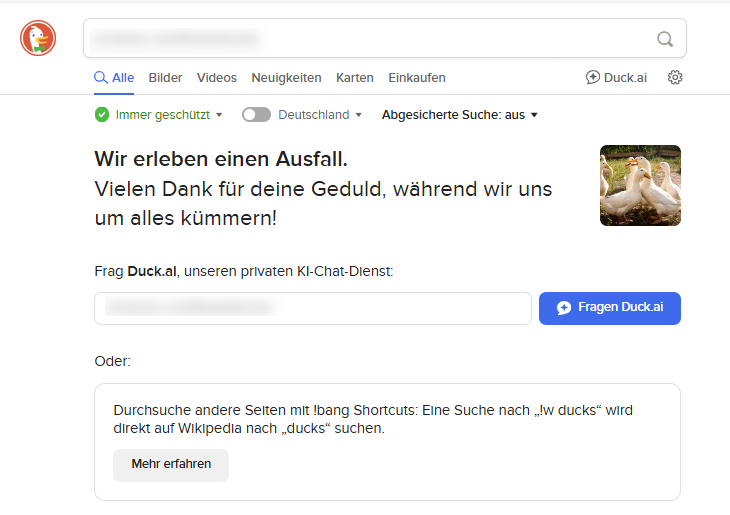Click the magnifier search icon in search box
Image resolution: width=730 pixels, height=515 pixels.
665,39
